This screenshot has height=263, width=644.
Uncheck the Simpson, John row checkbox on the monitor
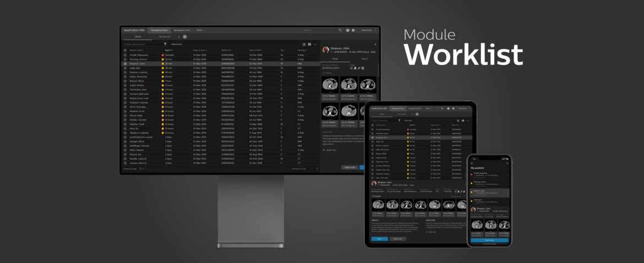125,64
